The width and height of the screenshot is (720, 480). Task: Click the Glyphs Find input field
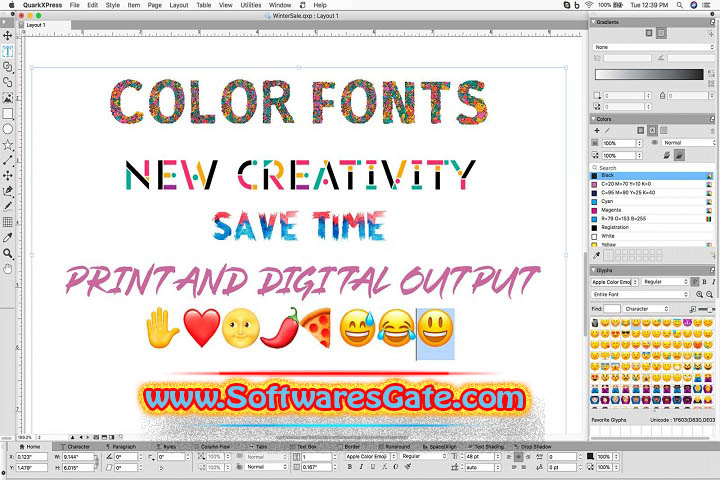click(612, 309)
